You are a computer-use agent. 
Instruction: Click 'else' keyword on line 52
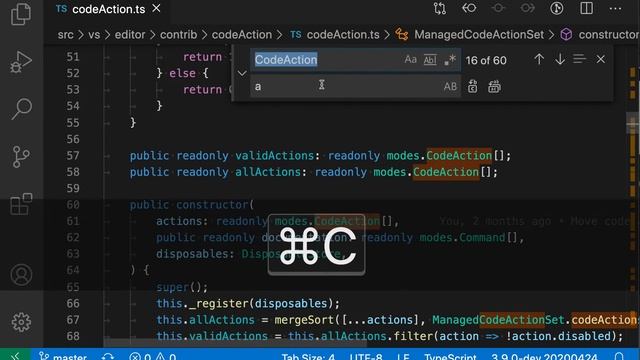coord(182,73)
